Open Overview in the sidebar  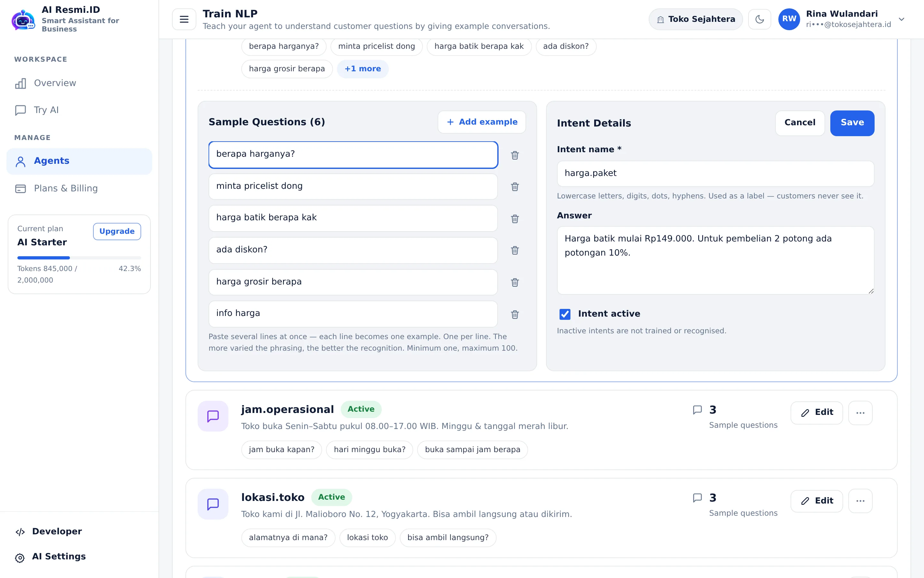click(79, 83)
